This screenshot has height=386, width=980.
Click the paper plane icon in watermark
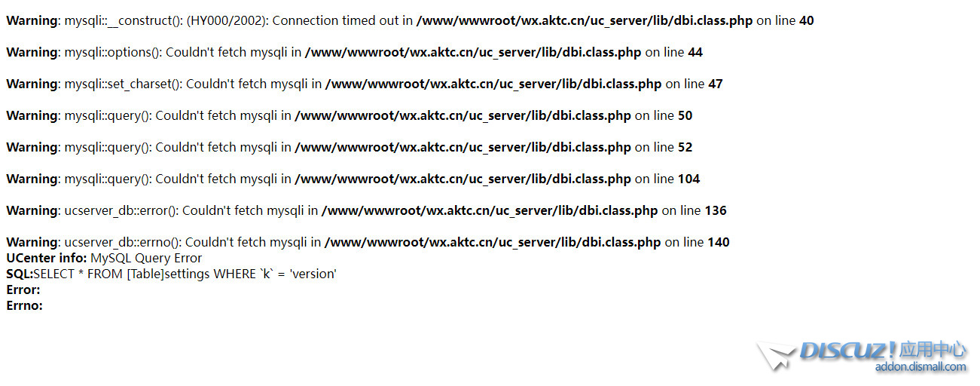click(776, 356)
